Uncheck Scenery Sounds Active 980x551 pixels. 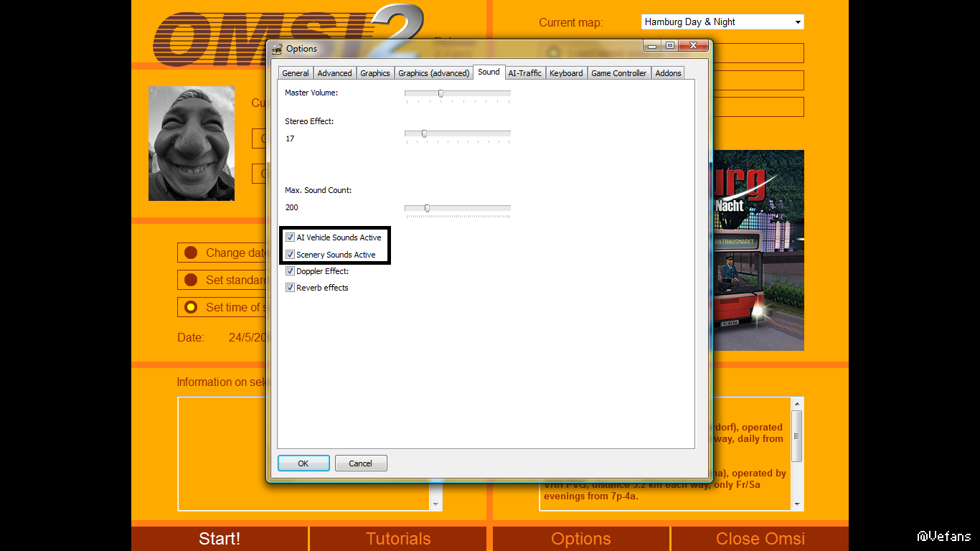click(290, 255)
